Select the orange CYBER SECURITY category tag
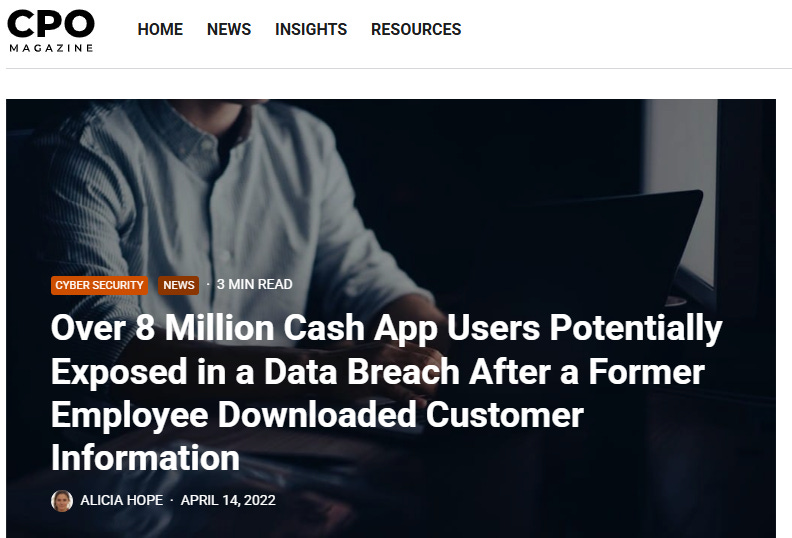 (x=100, y=285)
